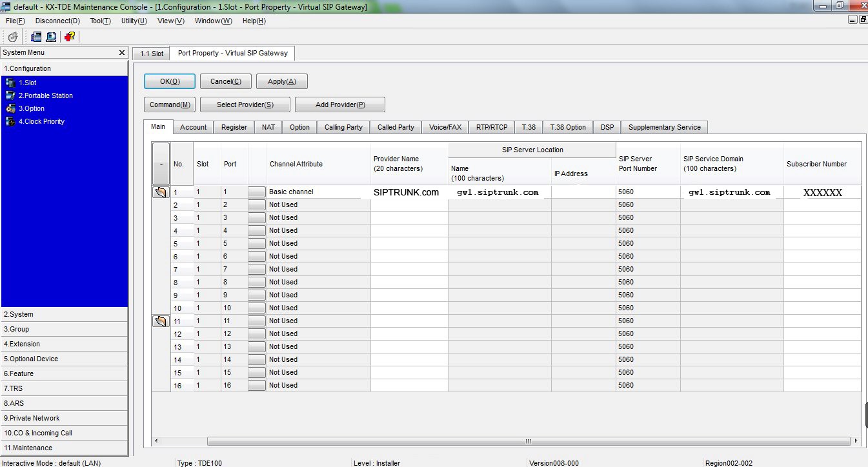Click the Select Provider(S) button
The image size is (868, 467).
pyautogui.click(x=245, y=104)
